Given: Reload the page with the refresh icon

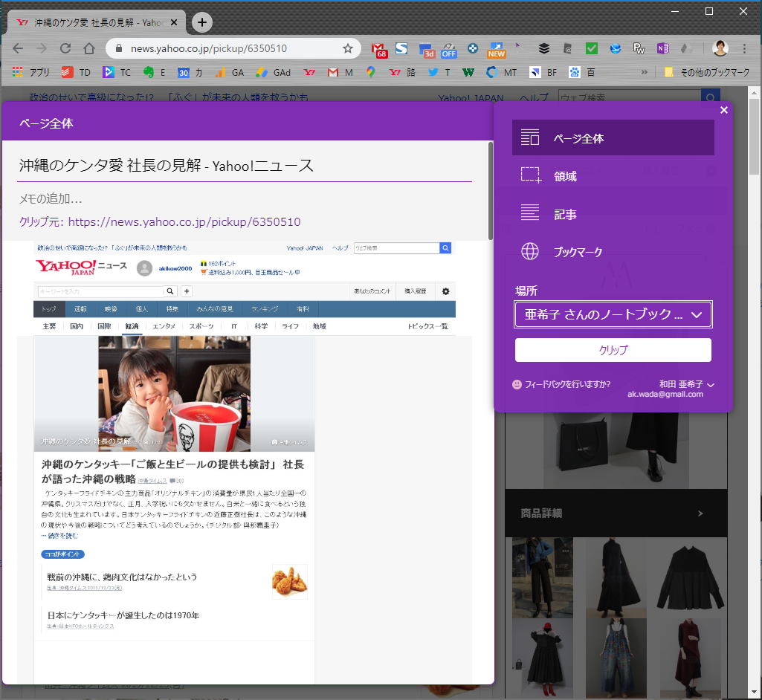Looking at the screenshot, I should [65, 49].
